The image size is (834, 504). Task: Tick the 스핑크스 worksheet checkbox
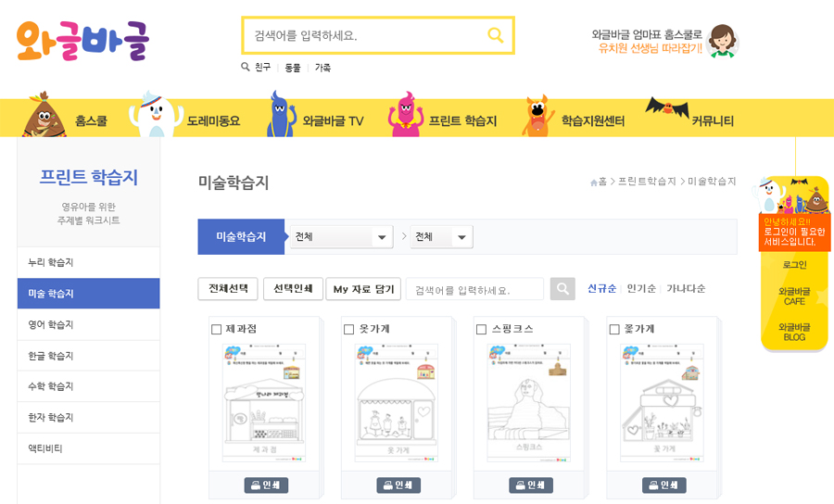tap(481, 330)
